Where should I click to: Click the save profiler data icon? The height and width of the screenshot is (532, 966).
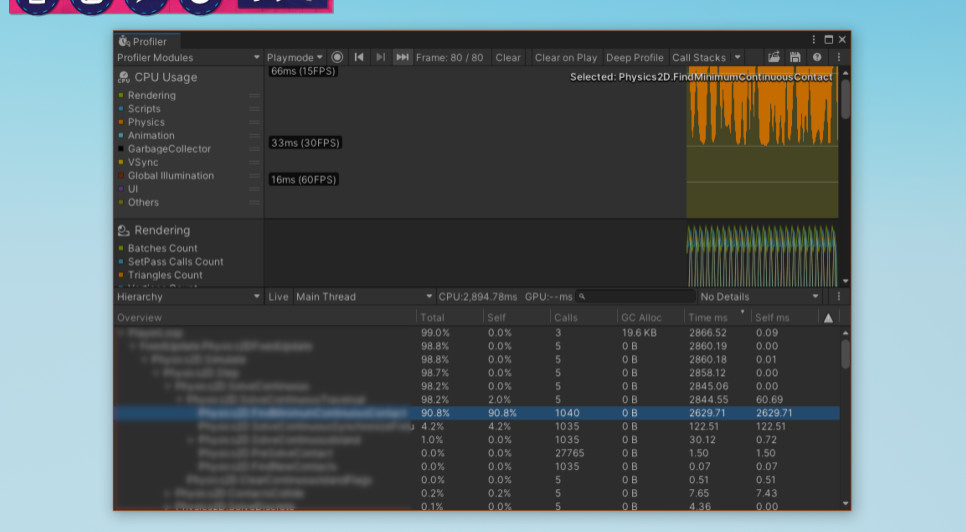795,57
